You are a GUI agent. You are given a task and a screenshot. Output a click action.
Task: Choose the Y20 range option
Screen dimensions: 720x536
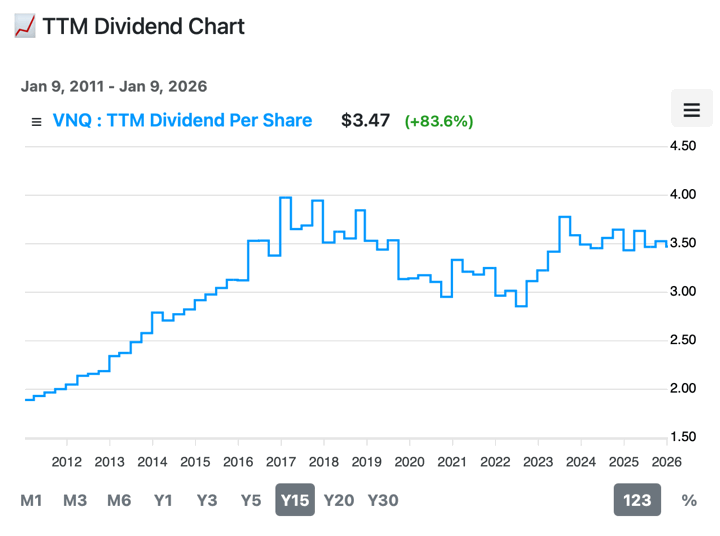pos(339,500)
